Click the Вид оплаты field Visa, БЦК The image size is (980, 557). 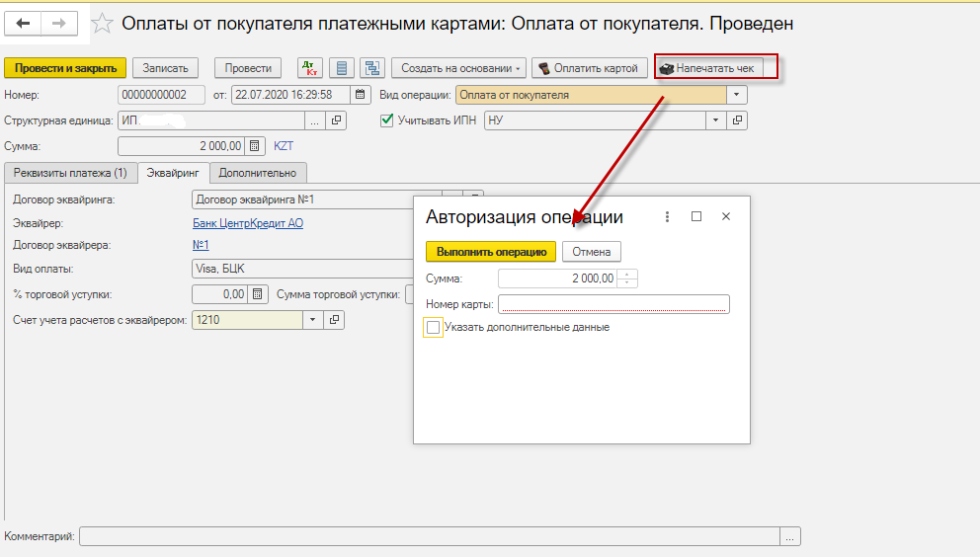(x=303, y=269)
